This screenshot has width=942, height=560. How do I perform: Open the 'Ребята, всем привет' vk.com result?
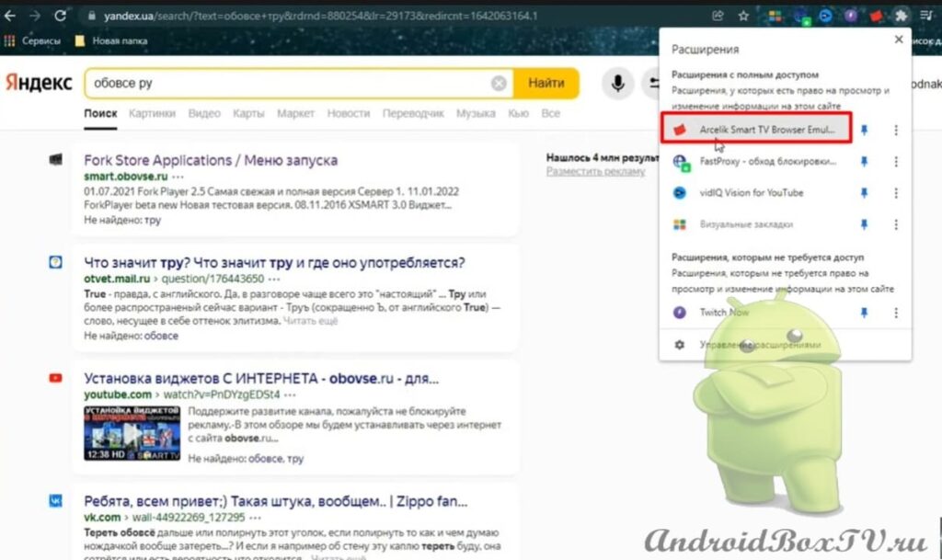(276, 501)
